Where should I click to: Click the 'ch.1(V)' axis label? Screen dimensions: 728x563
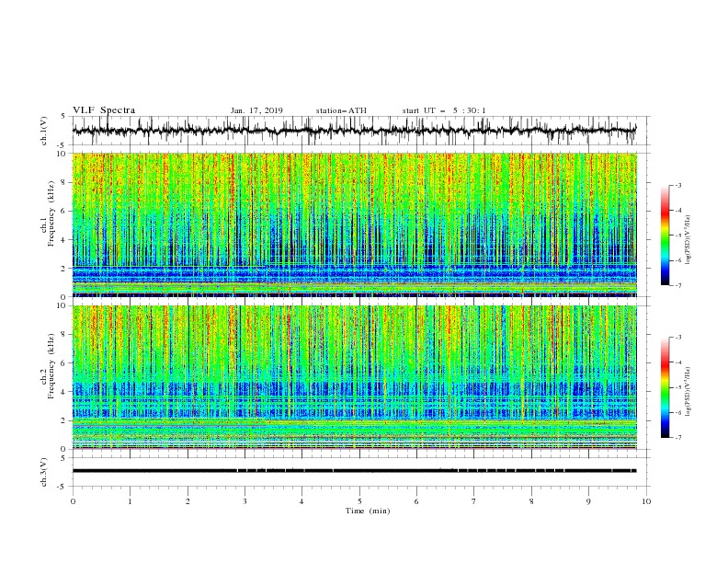(x=44, y=131)
